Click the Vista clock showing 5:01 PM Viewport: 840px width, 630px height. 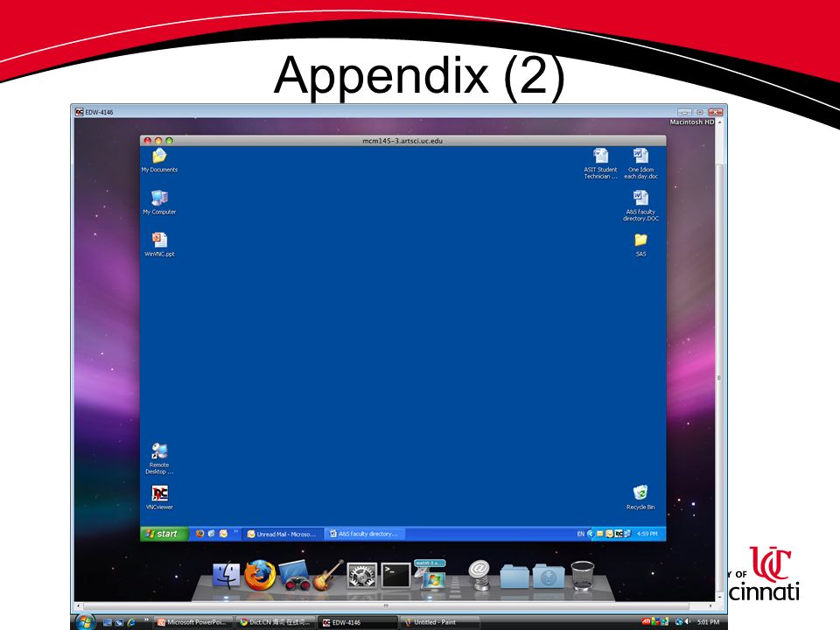[x=708, y=622]
